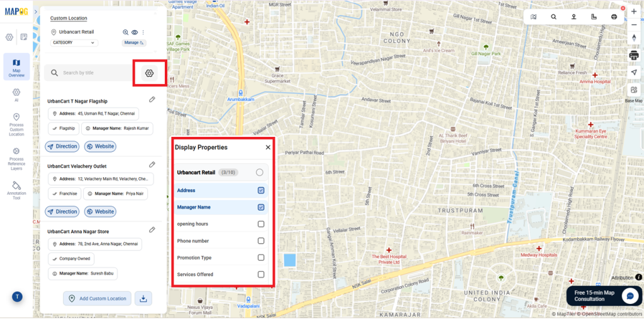Open the chat bubble for map consultation
Image resolution: width=644 pixels, height=319 pixels.
(630, 296)
